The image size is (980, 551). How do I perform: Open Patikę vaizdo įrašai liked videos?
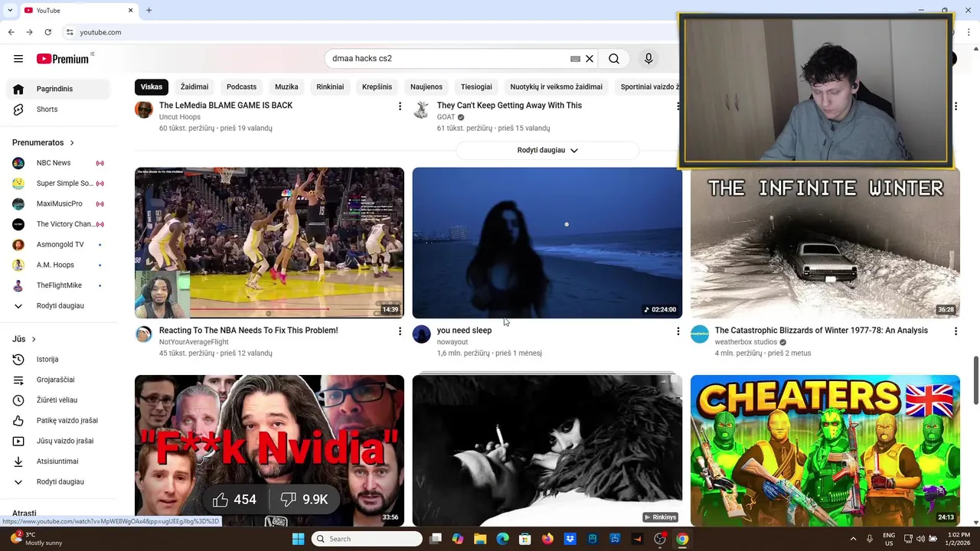coord(58,421)
